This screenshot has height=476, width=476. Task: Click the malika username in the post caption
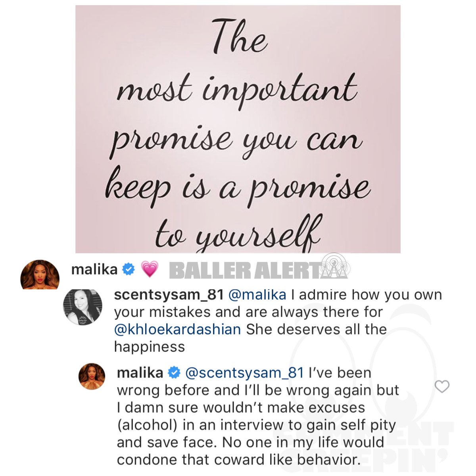click(94, 270)
